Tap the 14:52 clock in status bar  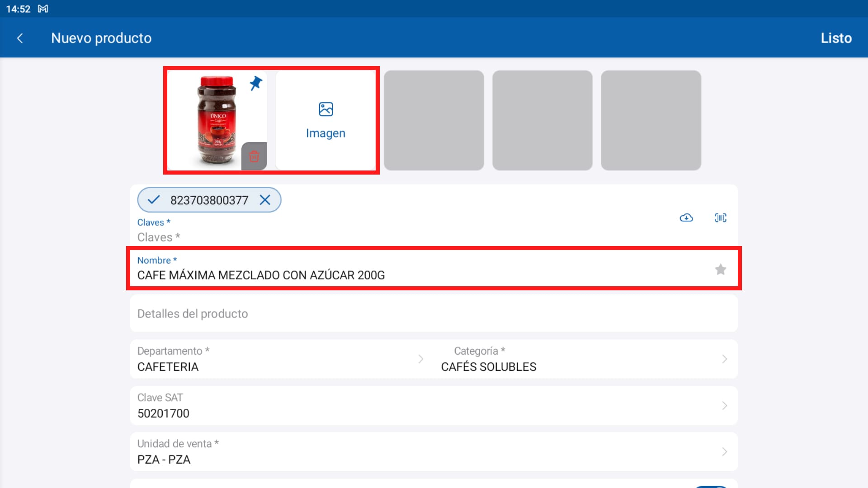[x=18, y=8]
